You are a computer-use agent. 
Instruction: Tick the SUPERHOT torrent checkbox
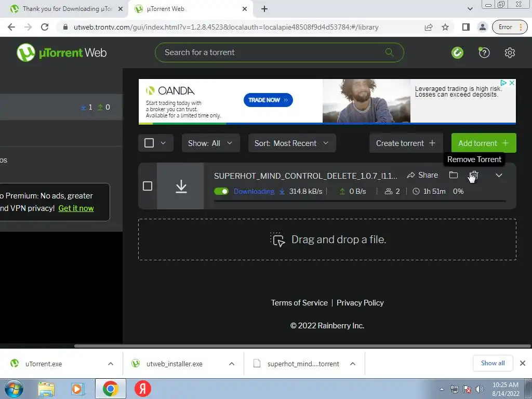pos(148,186)
